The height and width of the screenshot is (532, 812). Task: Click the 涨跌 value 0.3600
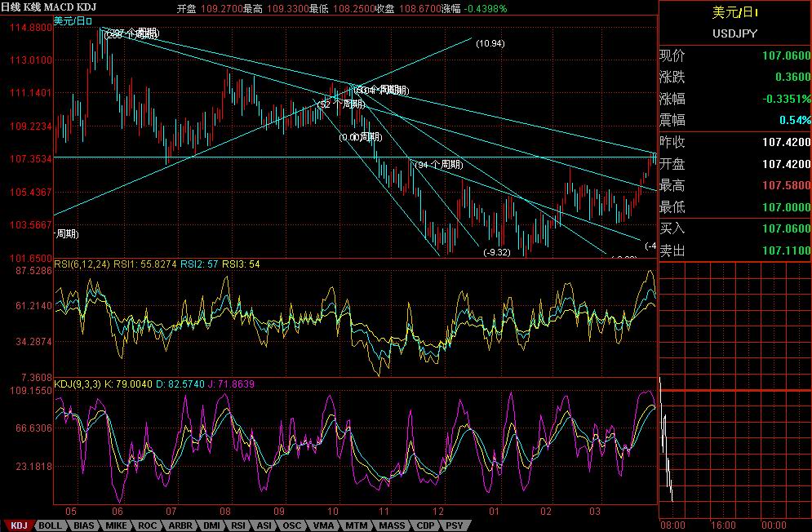[x=792, y=77]
